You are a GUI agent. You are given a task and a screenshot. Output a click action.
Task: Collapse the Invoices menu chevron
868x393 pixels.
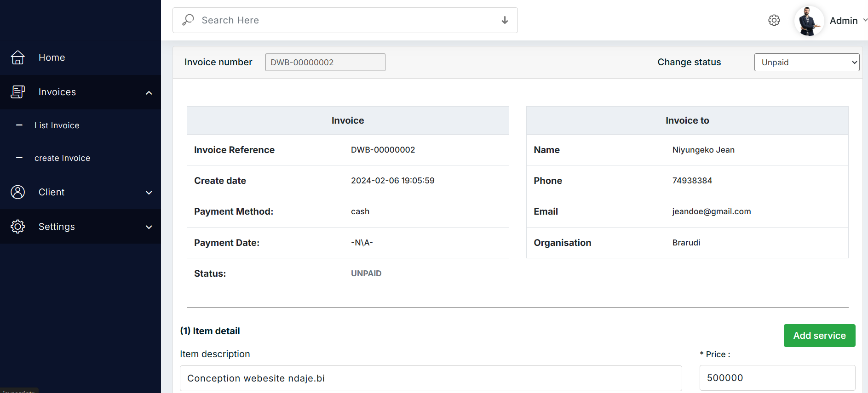point(149,93)
